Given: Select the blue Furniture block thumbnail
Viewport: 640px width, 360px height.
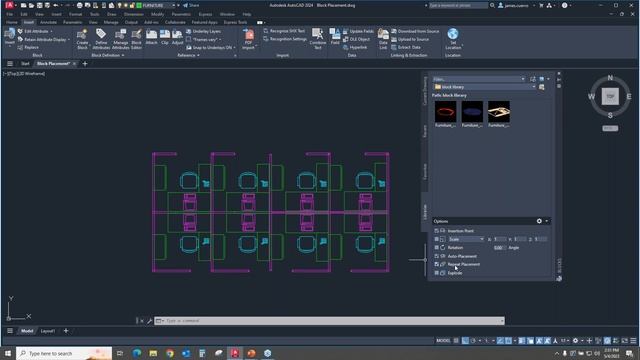Looking at the screenshot, I should 472,112.
